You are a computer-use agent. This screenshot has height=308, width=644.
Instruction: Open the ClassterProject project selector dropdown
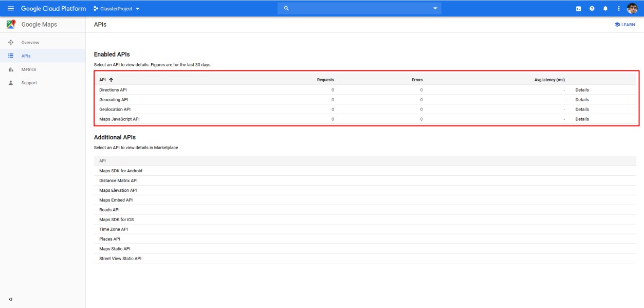coord(117,9)
